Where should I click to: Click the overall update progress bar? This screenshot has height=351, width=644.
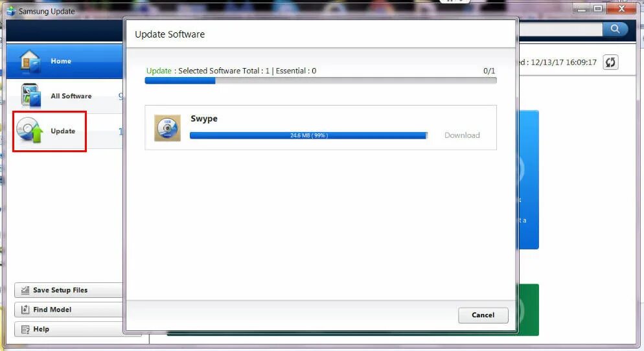coord(320,80)
